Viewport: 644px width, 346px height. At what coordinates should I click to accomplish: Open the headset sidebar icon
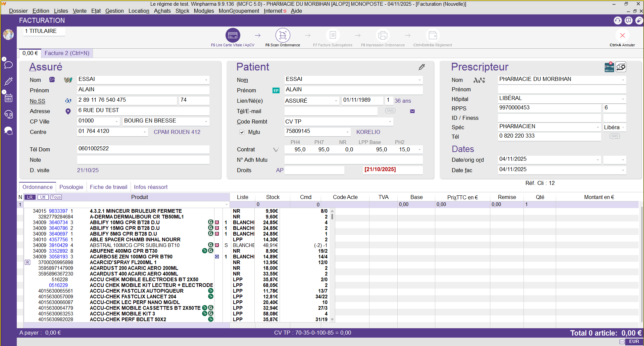[x=8, y=114]
